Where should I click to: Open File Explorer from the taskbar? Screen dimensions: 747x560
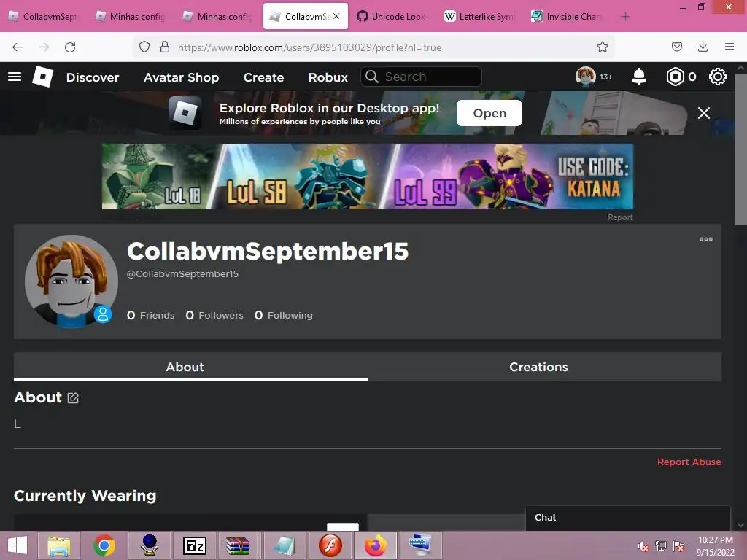(58, 545)
